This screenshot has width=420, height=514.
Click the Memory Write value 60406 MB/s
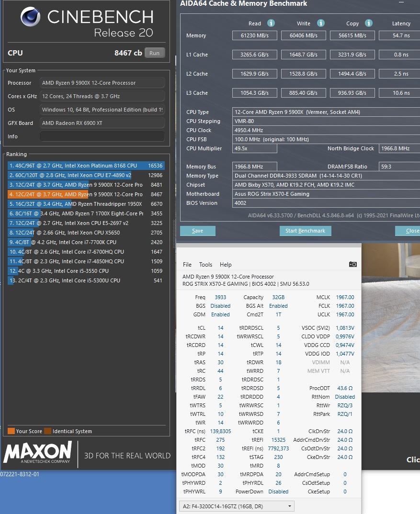tap(304, 35)
